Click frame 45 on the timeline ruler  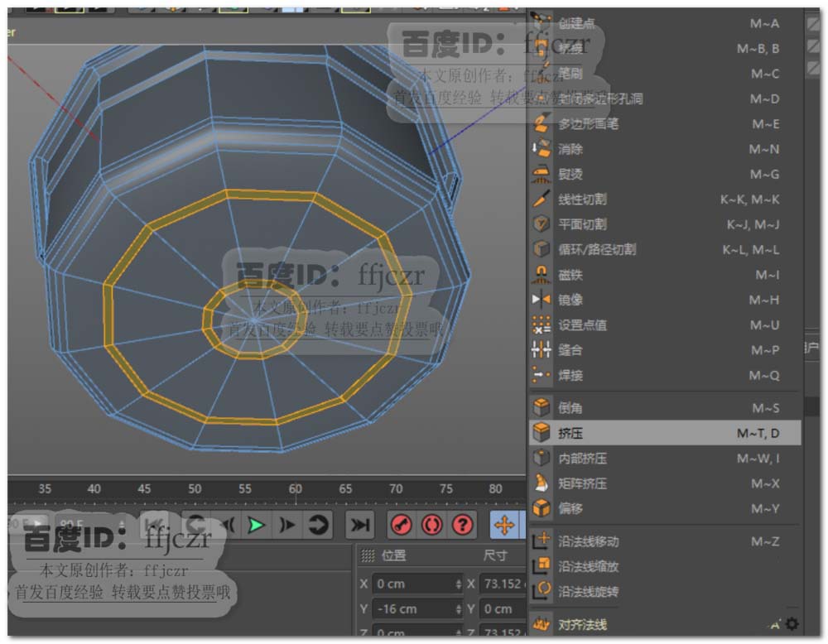[x=144, y=488]
